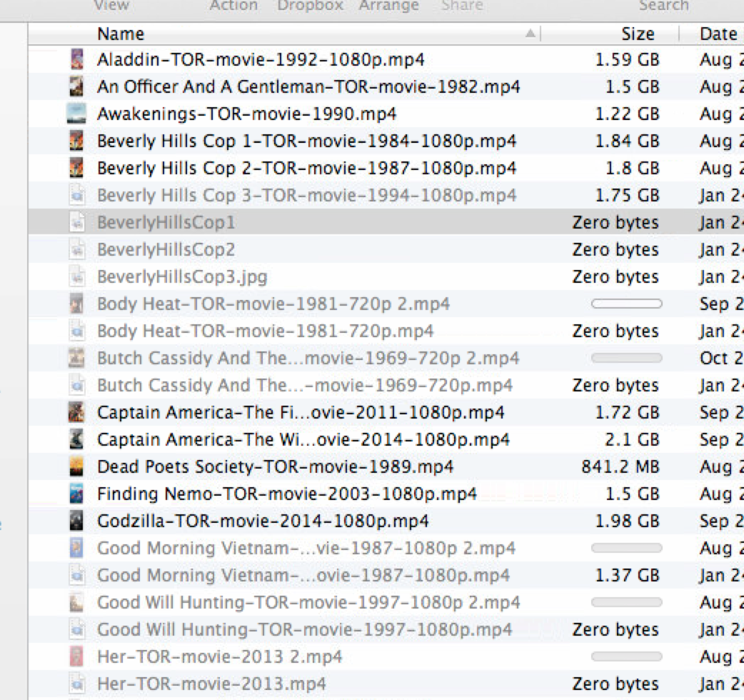The image size is (744, 700).
Task: Click the Good Morning Vietnam 1080p.mp4 document icon
Action: (x=77, y=575)
